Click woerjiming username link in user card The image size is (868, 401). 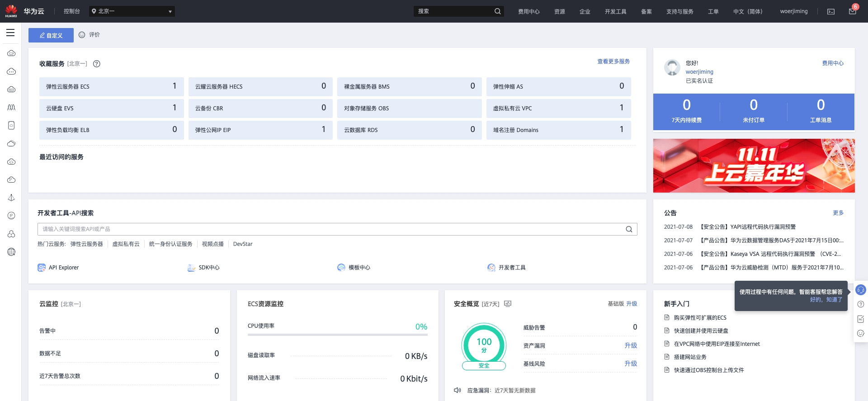(x=699, y=72)
